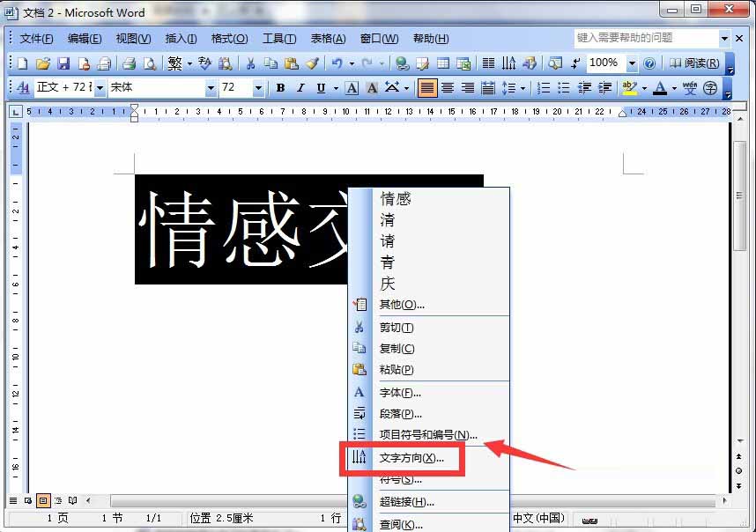Viewport: 756px width, 532px height.
Task: Open a file with folder icon
Action: pos(43,63)
